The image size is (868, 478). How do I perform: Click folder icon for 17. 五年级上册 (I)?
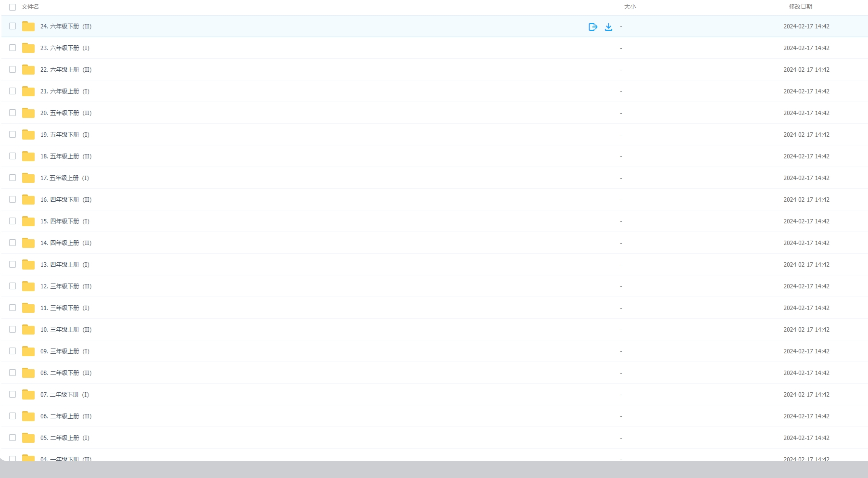pyautogui.click(x=28, y=178)
